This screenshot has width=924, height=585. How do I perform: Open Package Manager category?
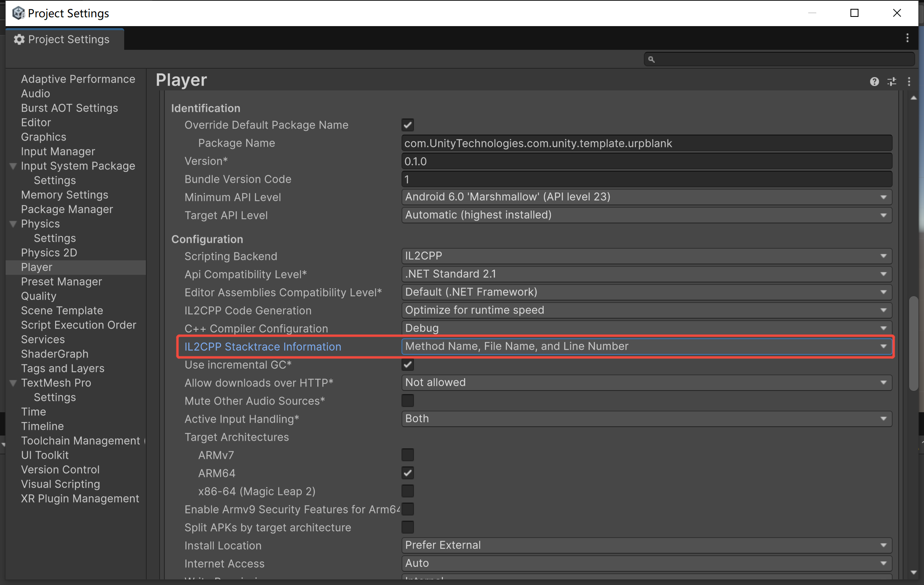67,209
